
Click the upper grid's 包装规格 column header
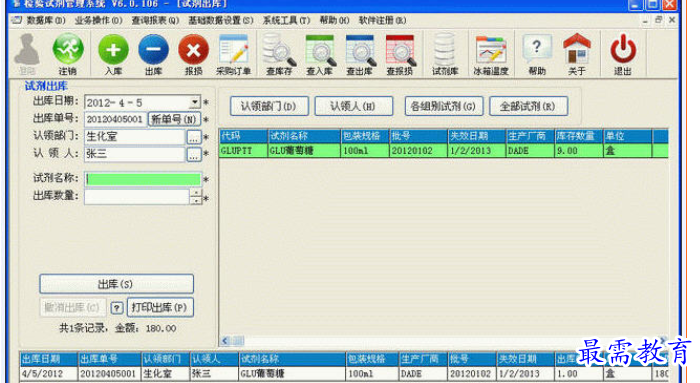(365, 136)
